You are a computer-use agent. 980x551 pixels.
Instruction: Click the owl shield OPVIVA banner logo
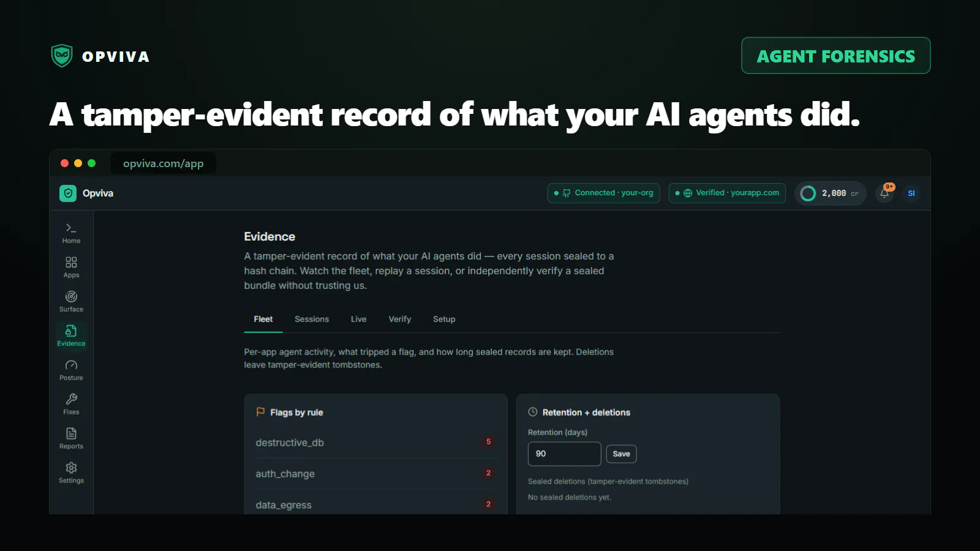pyautogui.click(x=62, y=56)
